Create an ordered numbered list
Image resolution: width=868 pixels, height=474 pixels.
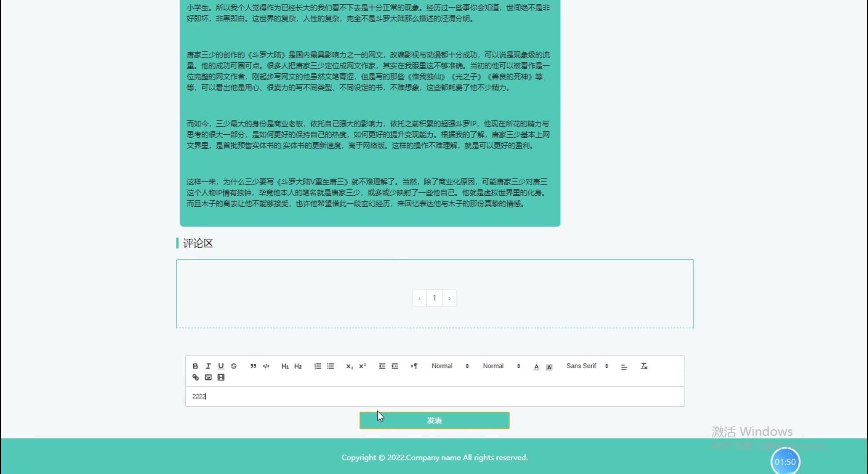pos(318,366)
